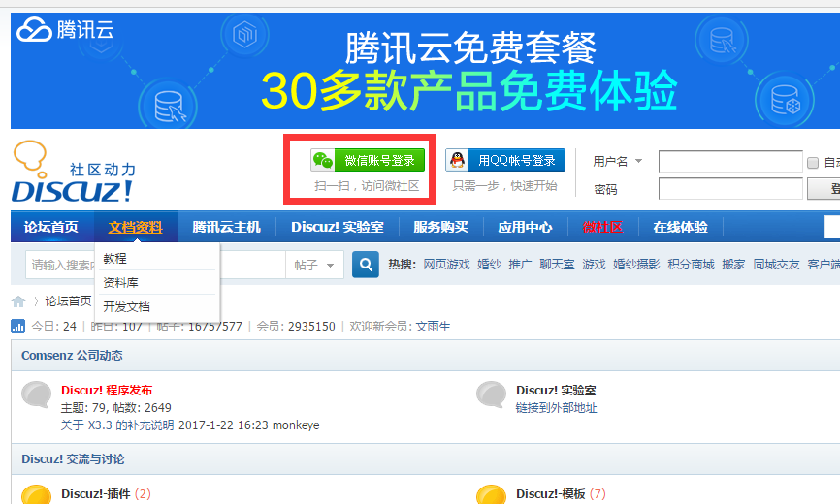Open 腾讯云主机 nav tab
The width and height of the screenshot is (840, 504).
(227, 227)
